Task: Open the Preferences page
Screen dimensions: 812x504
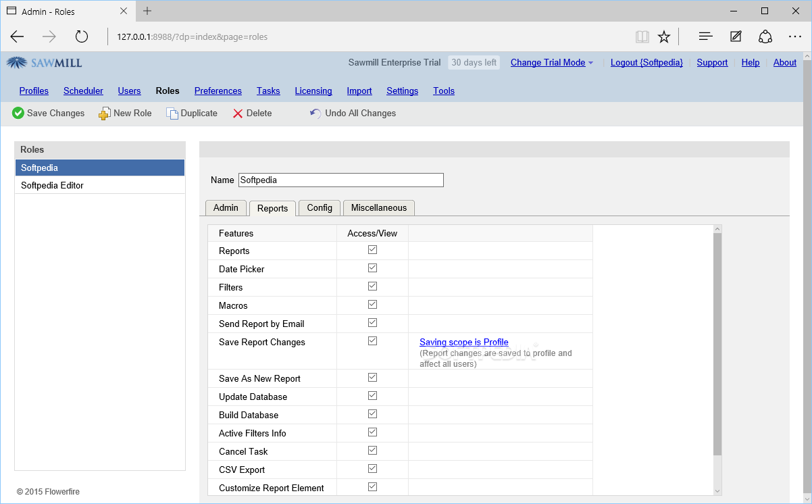Action: (218, 91)
